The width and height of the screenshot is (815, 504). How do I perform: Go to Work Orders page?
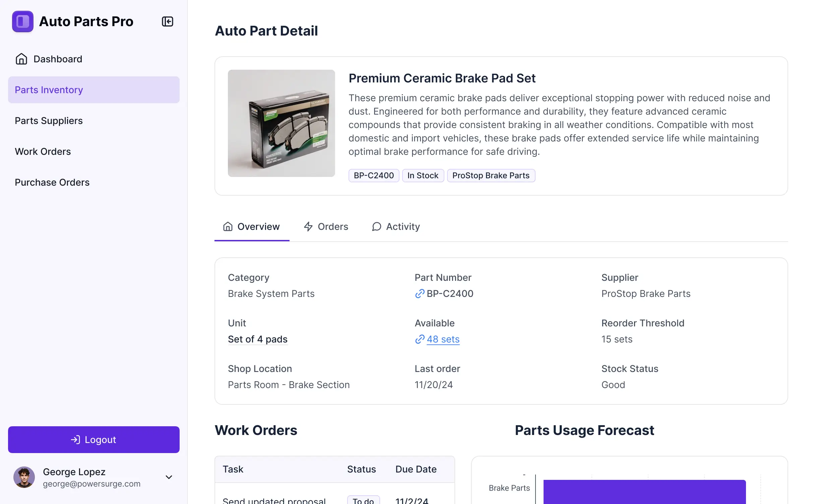coord(43,151)
